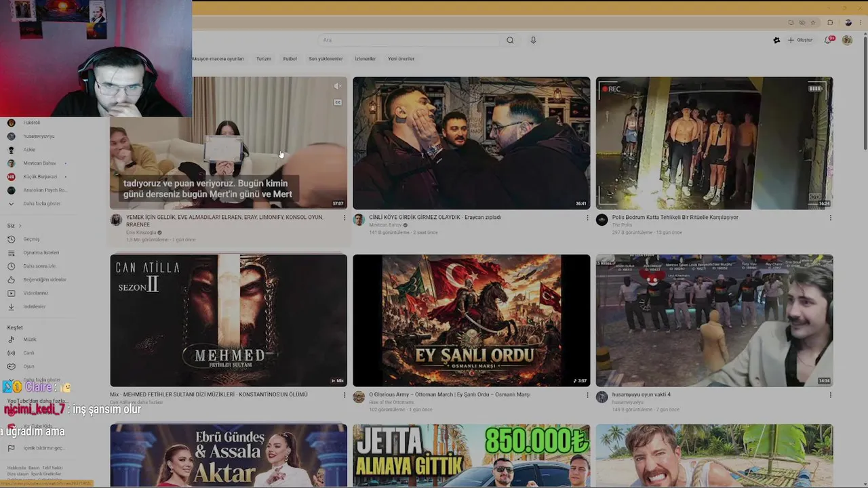The image size is (868, 488).
Task: Open options menu for Polis Bodrum Katta video
Action: tap(830, 218)
